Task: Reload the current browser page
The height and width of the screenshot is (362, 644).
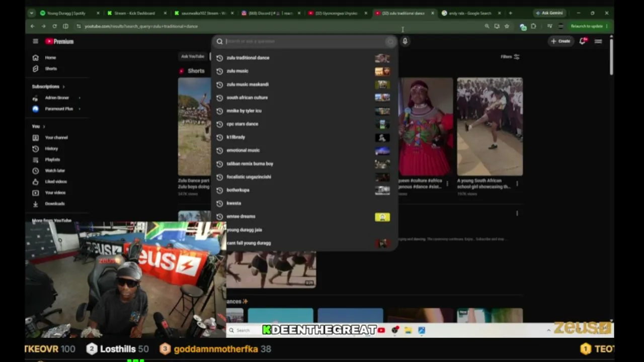Action: tap(54, 26)
